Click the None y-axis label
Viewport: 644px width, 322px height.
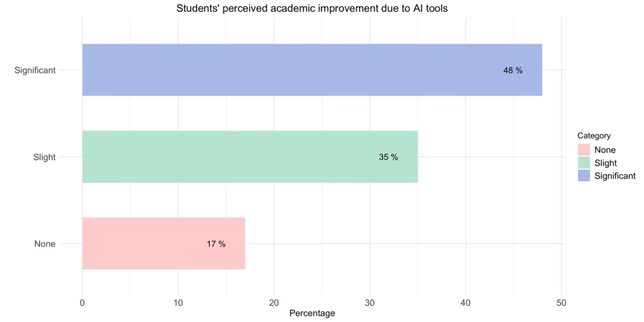pyautogui.click(x=45, y=244)
